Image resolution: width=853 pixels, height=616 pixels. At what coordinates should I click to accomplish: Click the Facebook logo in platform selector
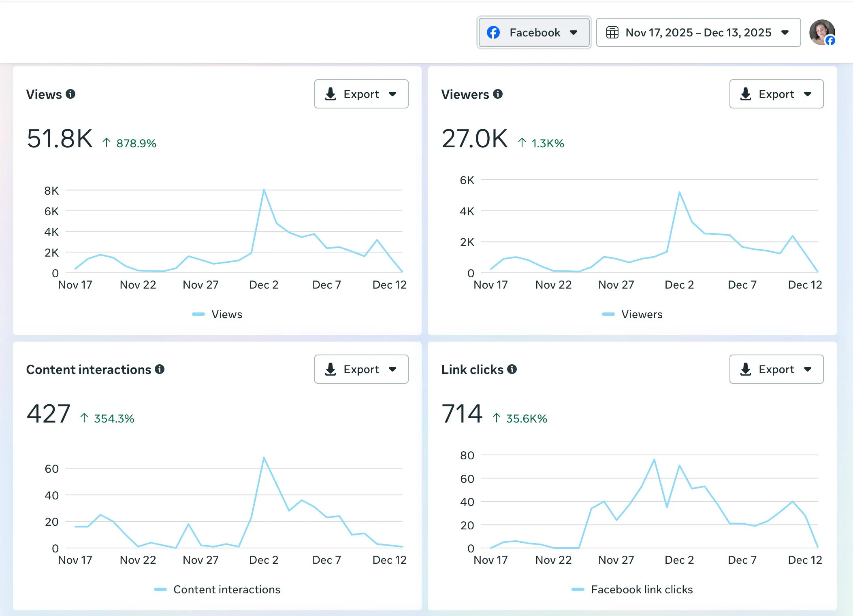(x=493, y=32)
